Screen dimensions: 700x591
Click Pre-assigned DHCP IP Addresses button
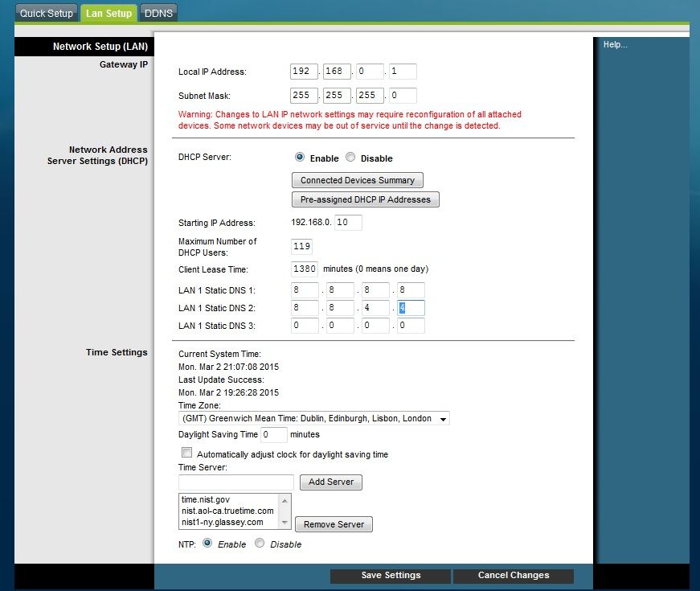click(x=365, y=199)
